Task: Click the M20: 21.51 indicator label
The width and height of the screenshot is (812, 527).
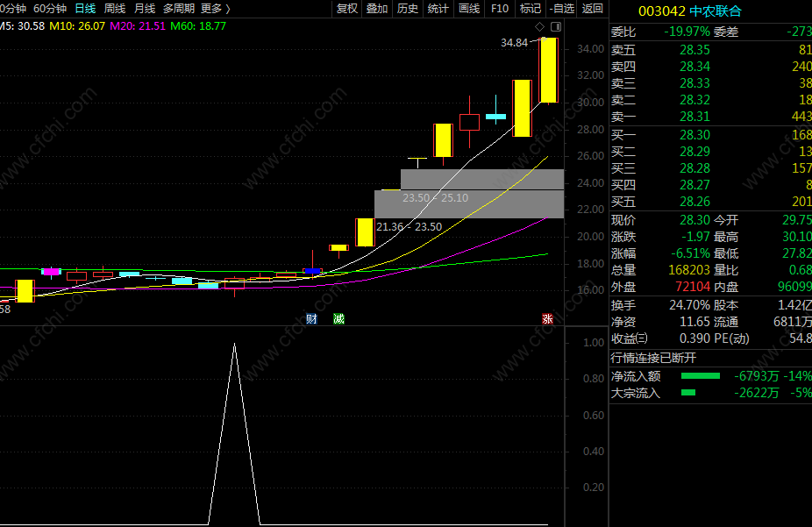Action: [x=138, y=26]
